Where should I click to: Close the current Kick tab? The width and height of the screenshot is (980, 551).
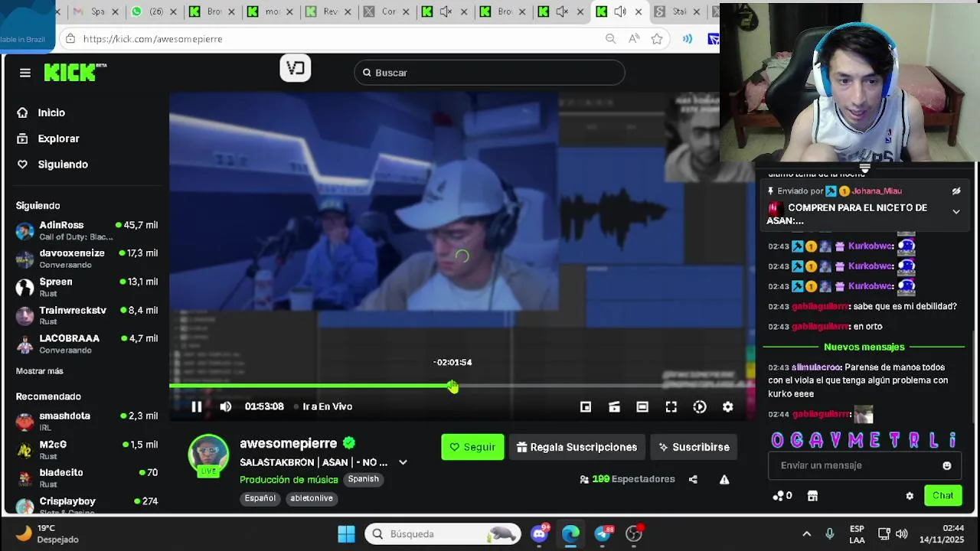click(x=639, y=11)
